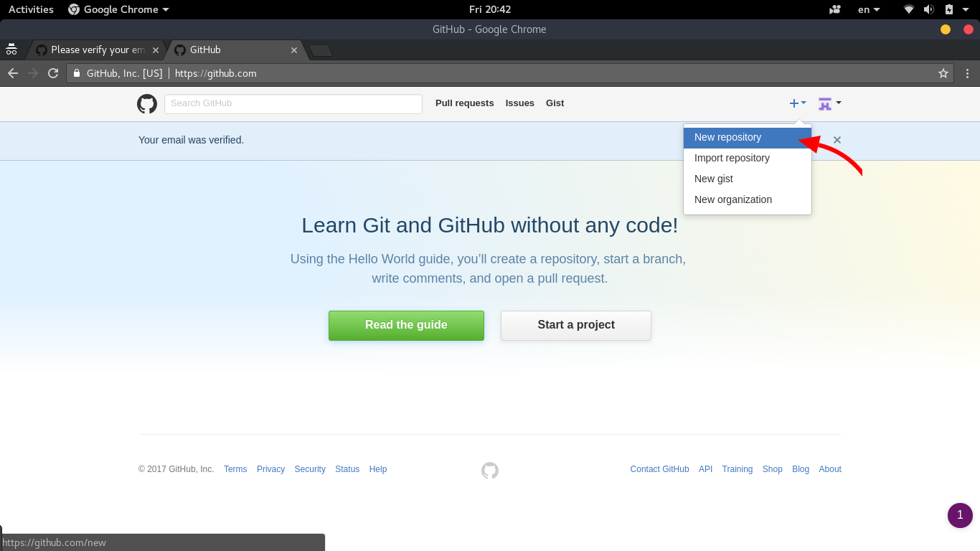
Task: Click the GitHub Octocat logo in header
Action: point(147,104)
